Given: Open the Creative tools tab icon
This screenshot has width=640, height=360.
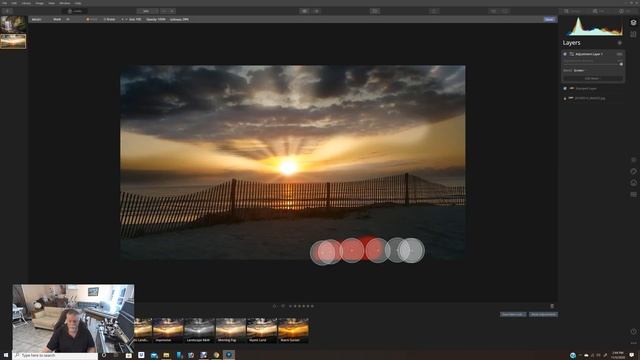Looking at the screenshot, I should [x=633, y=171].
